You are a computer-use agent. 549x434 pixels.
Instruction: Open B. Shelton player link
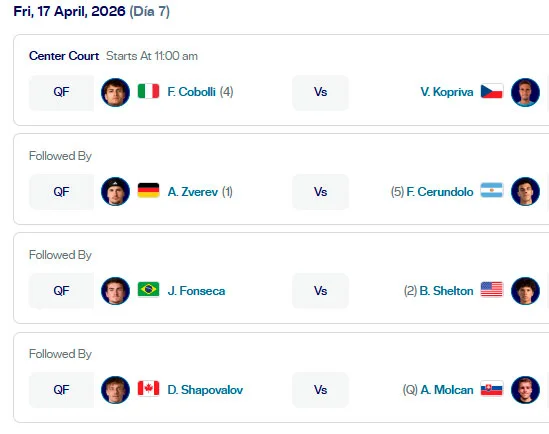coord(446,291)
